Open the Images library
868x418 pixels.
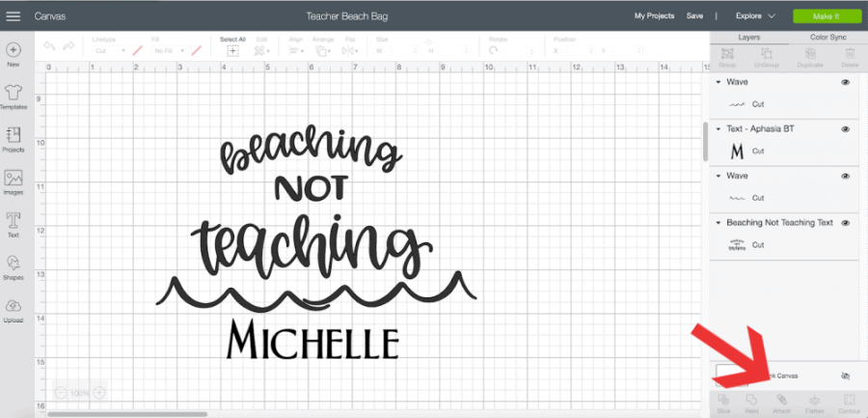(x=14, y=181)
